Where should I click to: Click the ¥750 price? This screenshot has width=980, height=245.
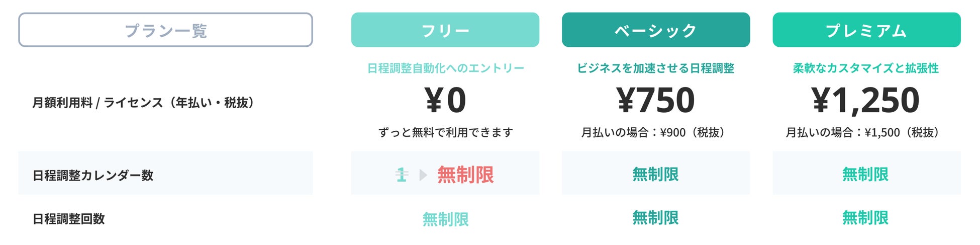[655, 100]
